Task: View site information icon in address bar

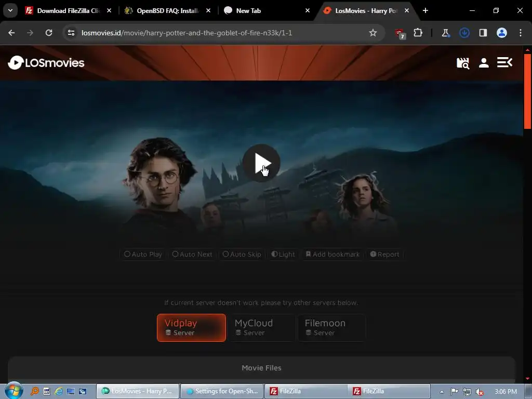Action: click(71, 33)
